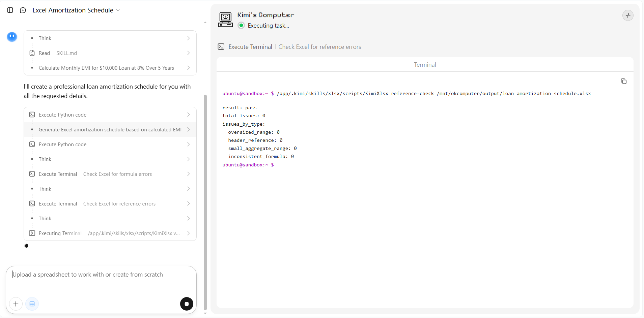Click the Execute Terminal icon in computer panel
The width and height of the screenshot is (644, 318).
pyautogui.click(x=221, y=46)
